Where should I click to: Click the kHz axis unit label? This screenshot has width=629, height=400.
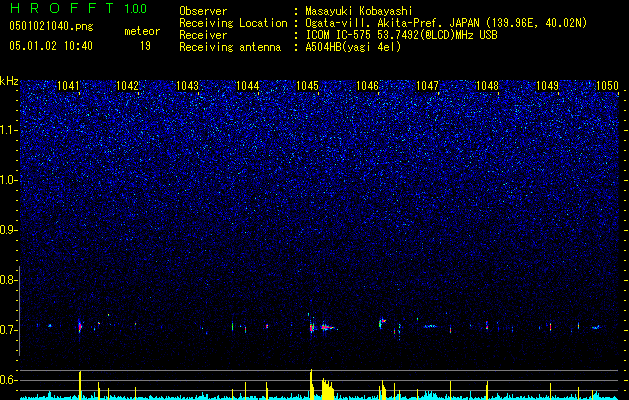(9, 81)
